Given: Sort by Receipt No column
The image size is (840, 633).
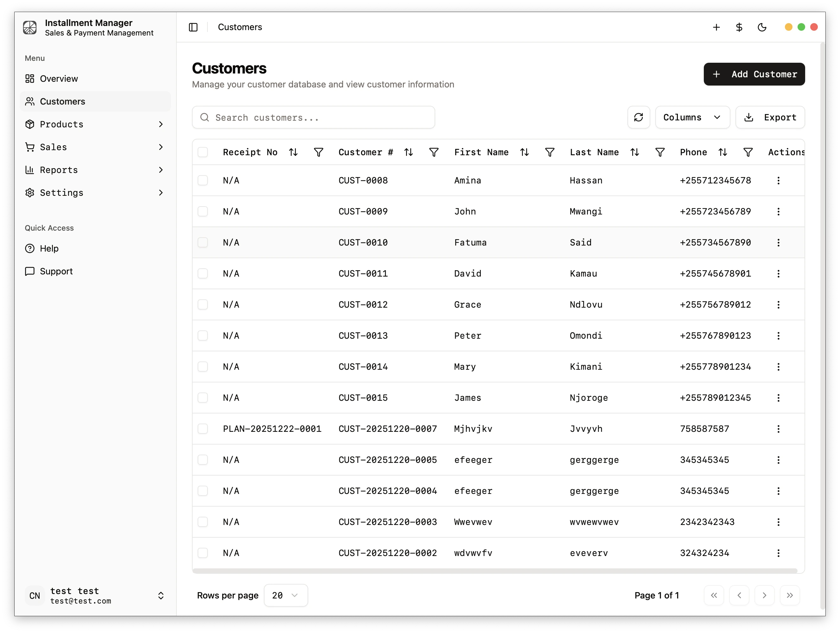Looking at the screenshot, I should tap(293, 152).
